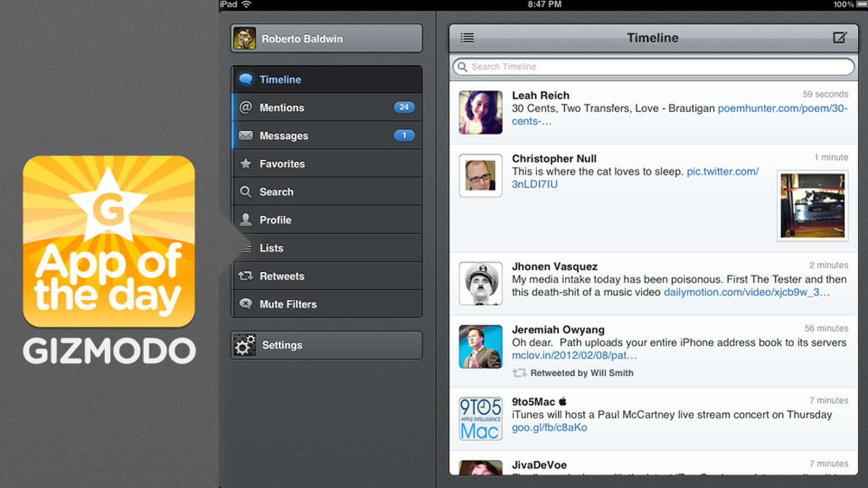Viewport: 868px width, 488px height.
Task: Open the Search menu item
Action: click(327, 192)
